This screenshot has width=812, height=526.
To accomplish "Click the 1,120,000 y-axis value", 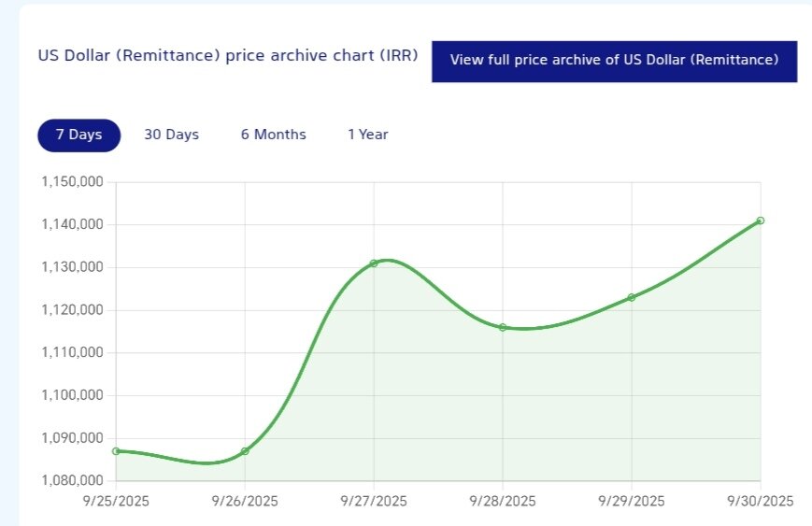I will 73,310.
